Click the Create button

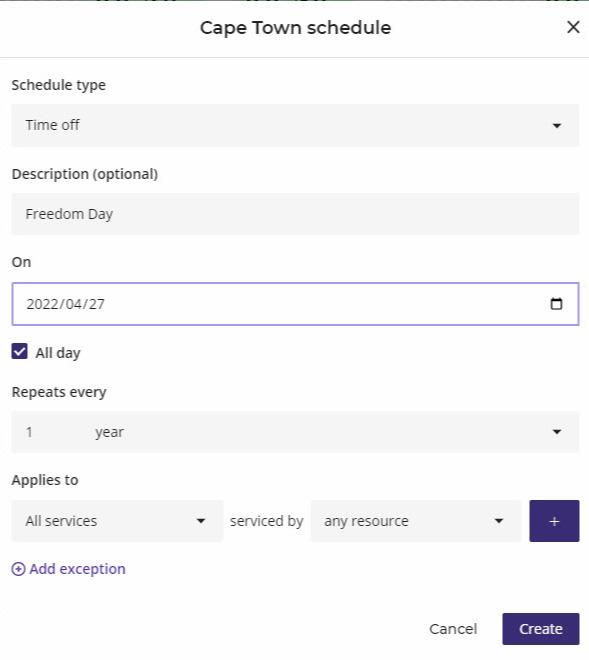[541, 629]
